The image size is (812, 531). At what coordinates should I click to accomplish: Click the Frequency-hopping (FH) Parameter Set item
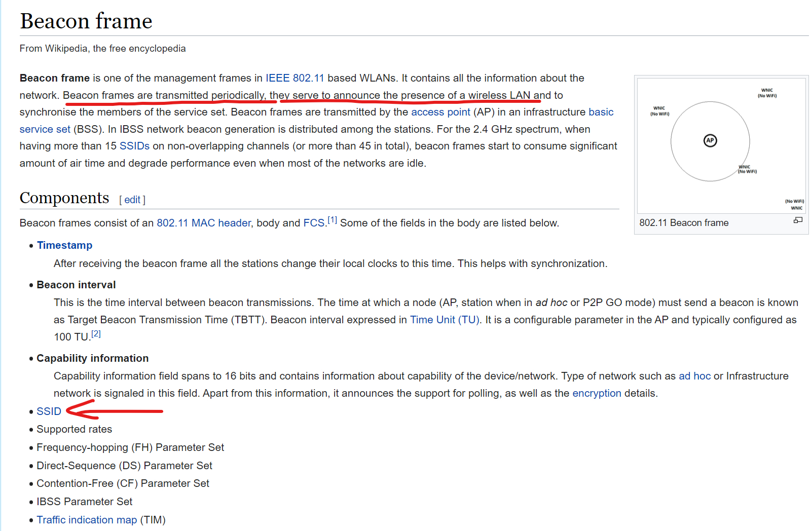130,447
